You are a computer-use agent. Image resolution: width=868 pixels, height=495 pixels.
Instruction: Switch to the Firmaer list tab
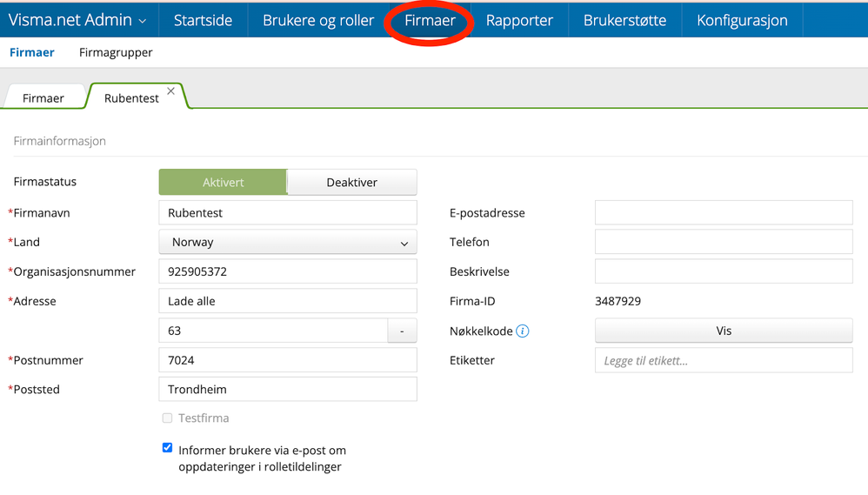(43, 98)
